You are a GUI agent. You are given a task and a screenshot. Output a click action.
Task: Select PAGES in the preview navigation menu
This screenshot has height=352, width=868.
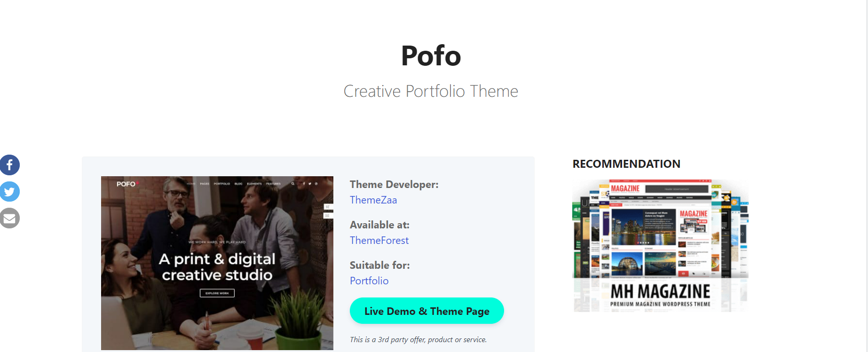point(205,184)
